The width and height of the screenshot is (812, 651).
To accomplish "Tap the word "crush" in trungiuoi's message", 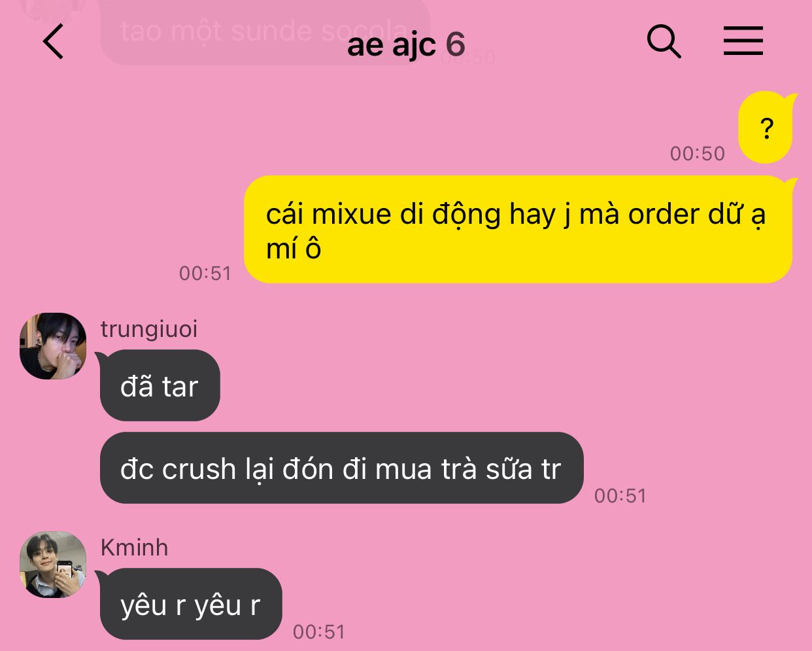I will (199, 469).
